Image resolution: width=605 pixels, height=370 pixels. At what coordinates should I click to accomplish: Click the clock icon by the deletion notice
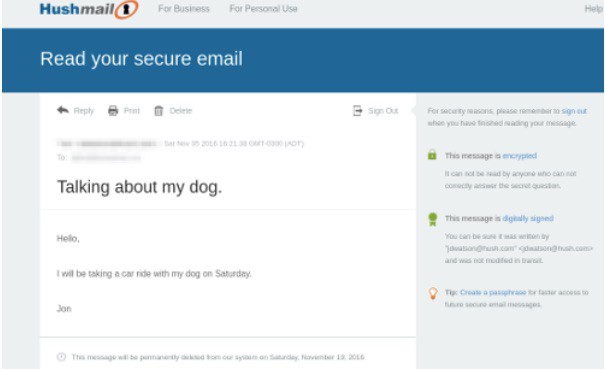(61, 357)
